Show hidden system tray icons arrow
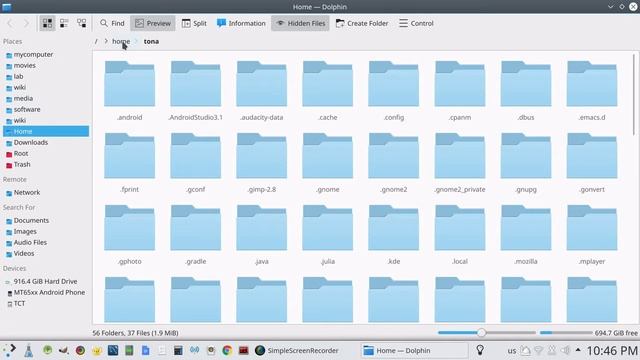The height and width of the screenshot is (360, 640). [x=578, y=350]
